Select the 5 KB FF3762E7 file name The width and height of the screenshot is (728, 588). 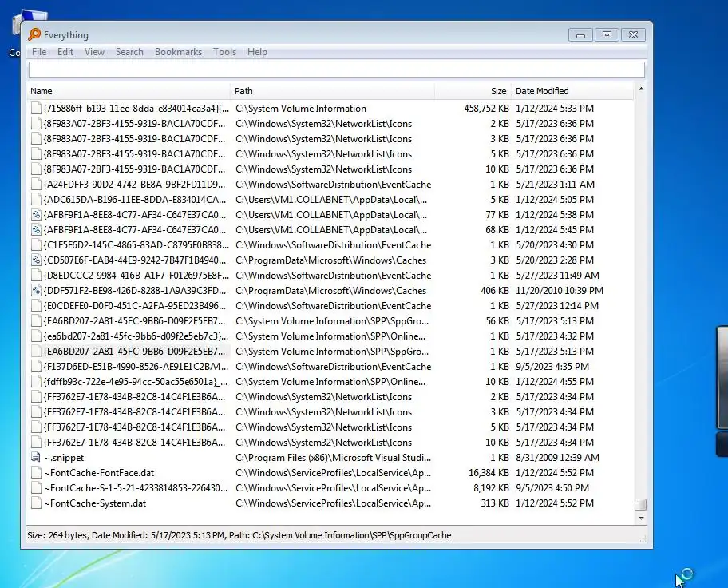tap(134, 427)
